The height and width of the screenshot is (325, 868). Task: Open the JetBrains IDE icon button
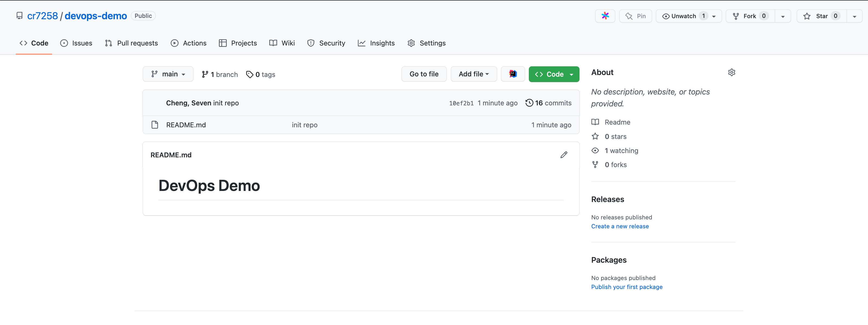[513, 74]
